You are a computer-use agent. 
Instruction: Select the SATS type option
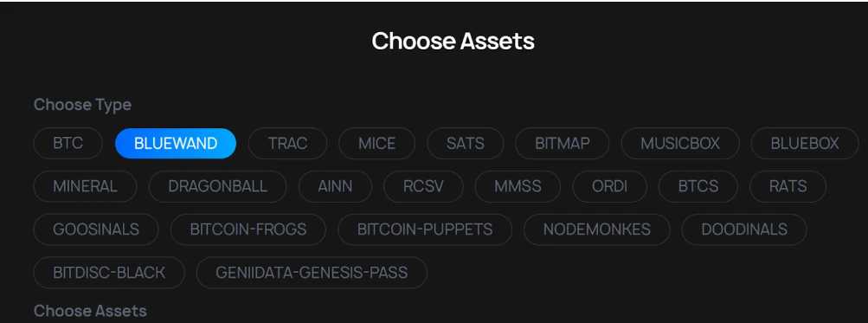coord(466,144)
